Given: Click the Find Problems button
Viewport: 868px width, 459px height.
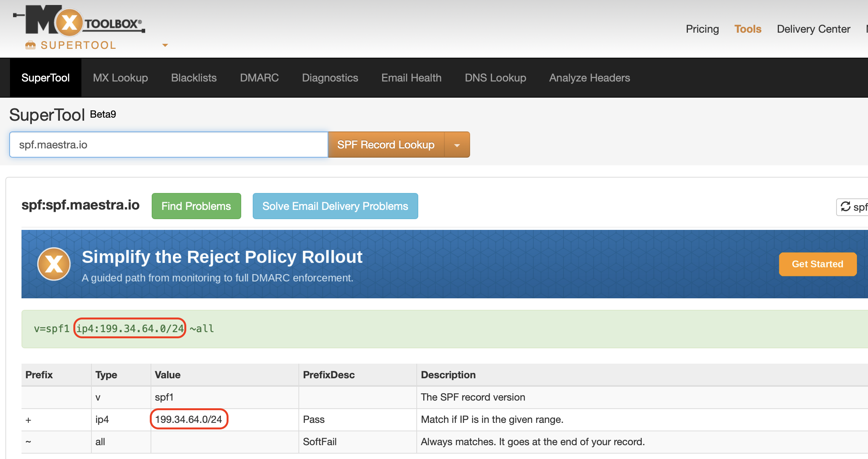Looking at the screenshot, I should pos(196,206).
